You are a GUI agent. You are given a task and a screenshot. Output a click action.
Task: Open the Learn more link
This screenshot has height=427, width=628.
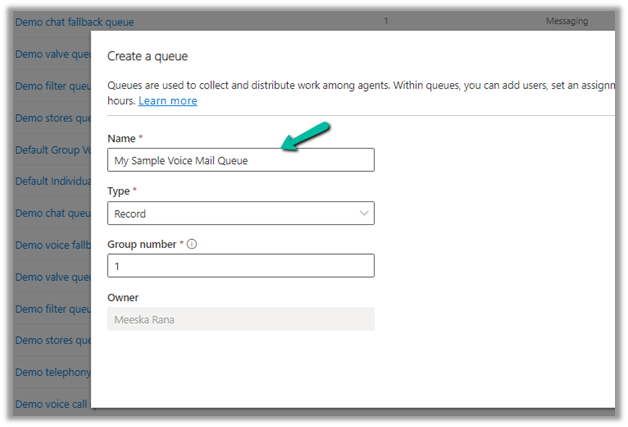click(167, 101)
